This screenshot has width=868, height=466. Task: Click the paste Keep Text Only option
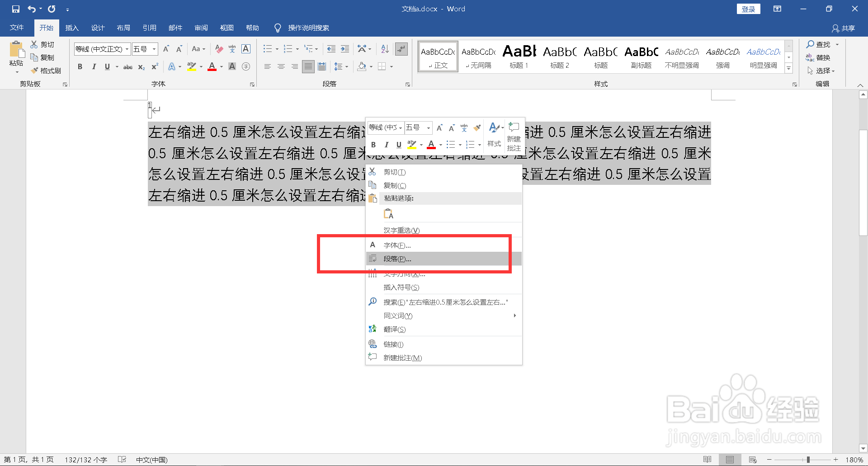(388, 214)
